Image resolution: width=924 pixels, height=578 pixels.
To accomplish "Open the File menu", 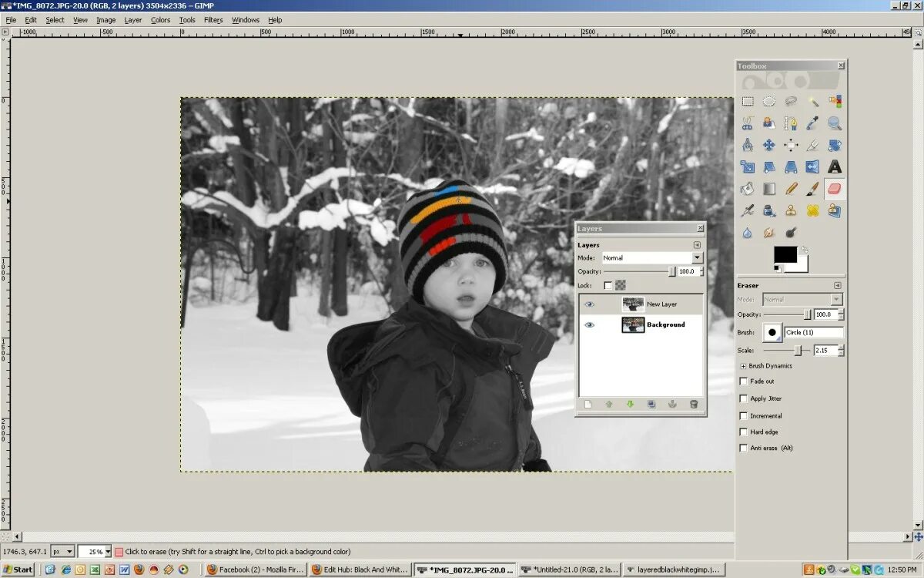I will tap(11, 20).
